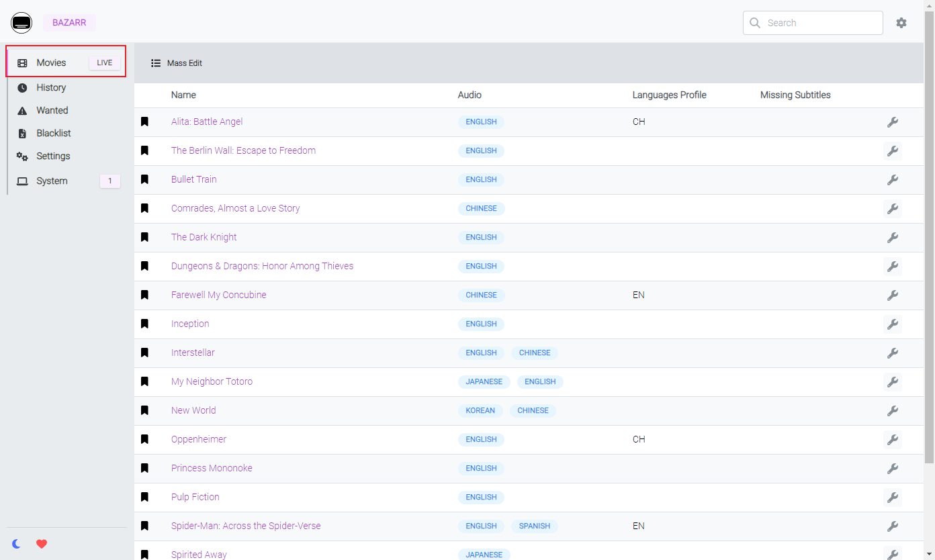Open the New World movie link

pos(193,410)
